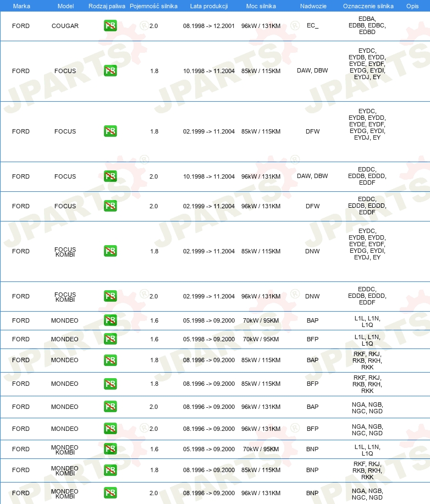Click 70kW / 95KM in the Mondeo Kombi row
430x504 pixels.
tap(261, 449)
